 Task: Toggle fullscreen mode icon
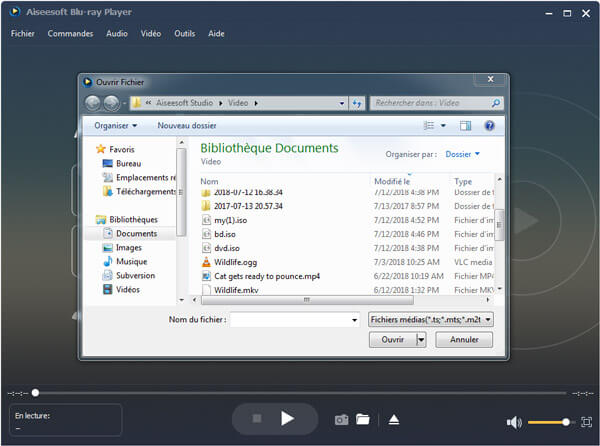point(586,422)
